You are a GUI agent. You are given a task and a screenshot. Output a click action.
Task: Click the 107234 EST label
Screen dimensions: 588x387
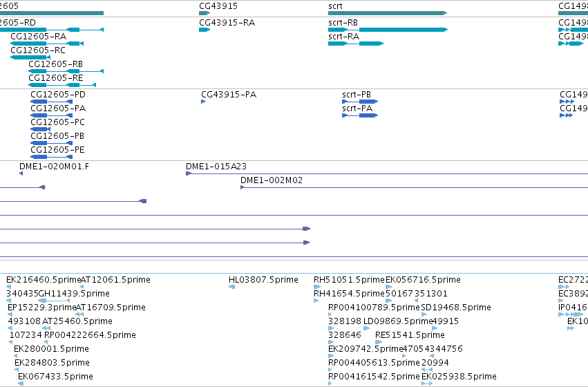[26, 335]
